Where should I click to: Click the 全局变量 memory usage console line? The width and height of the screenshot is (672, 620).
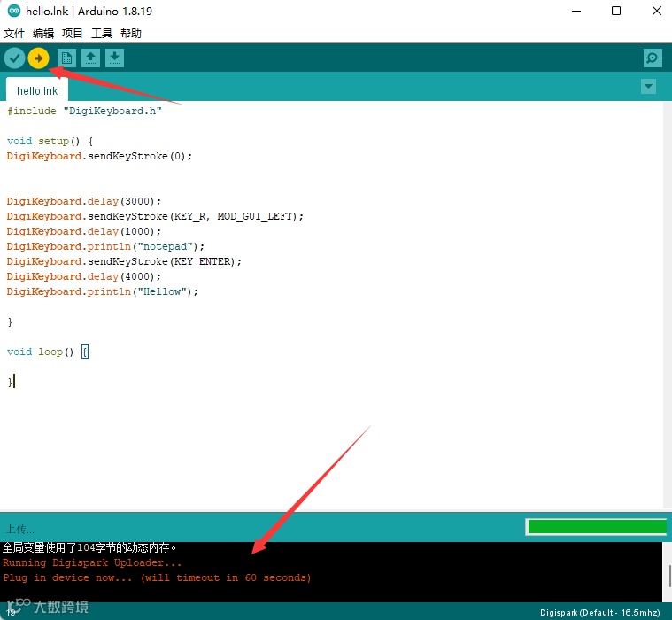pyautogui.click(x=89, y=547)
